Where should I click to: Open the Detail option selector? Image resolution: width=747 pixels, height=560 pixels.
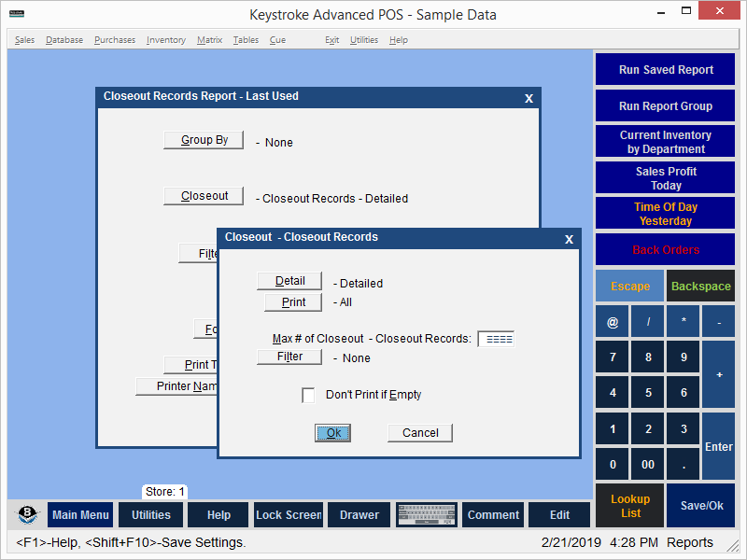[289, 282]
